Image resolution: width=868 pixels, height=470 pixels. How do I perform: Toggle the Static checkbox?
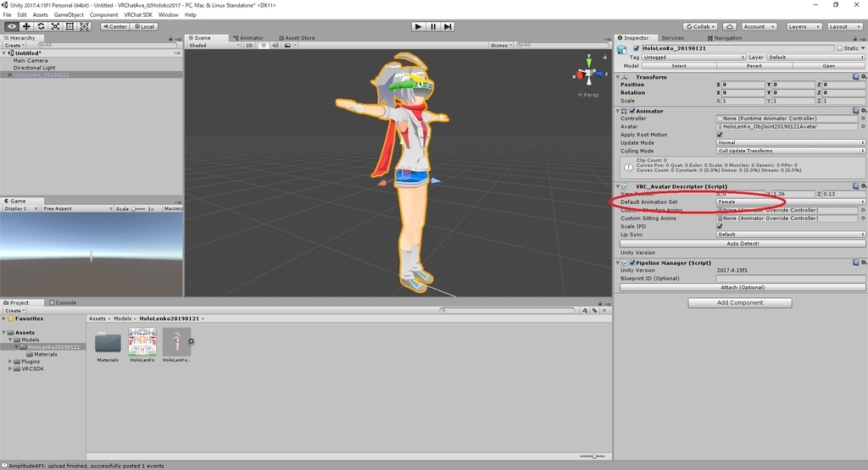[x=840, y=48]
